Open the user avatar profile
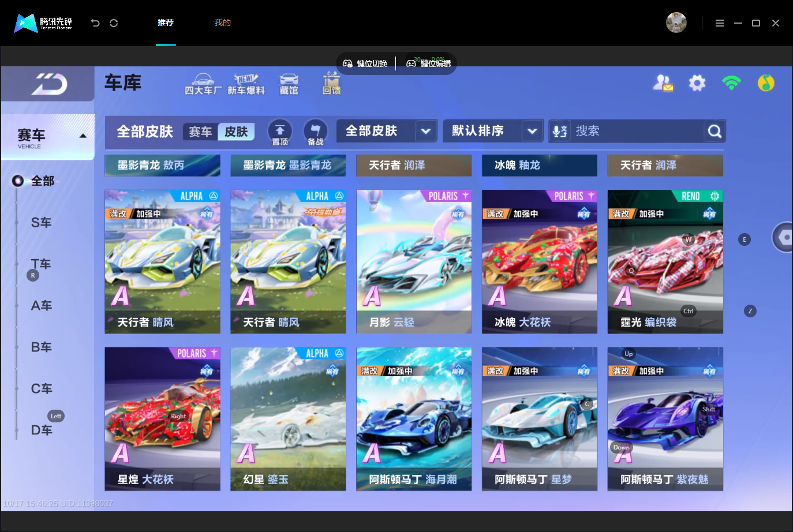Viewport: 793px width, 532px height. point(676,23)
